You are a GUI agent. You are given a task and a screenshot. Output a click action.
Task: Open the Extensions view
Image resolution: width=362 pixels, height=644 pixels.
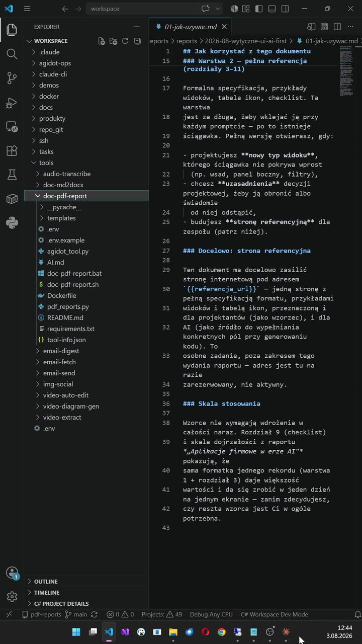tap(12, 150)
